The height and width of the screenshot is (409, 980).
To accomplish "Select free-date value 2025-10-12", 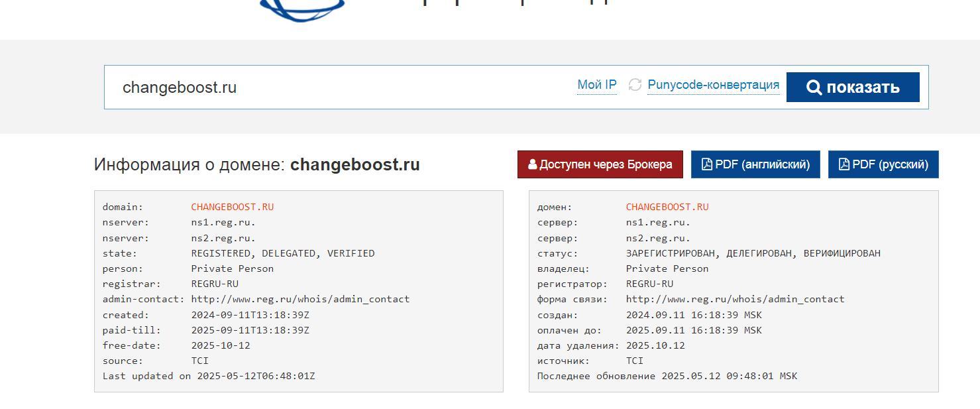I will coord(221,345).
